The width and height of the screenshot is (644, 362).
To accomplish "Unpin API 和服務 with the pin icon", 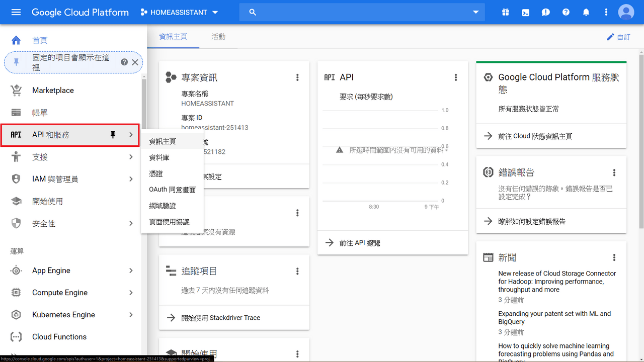I will coord(113,135).
